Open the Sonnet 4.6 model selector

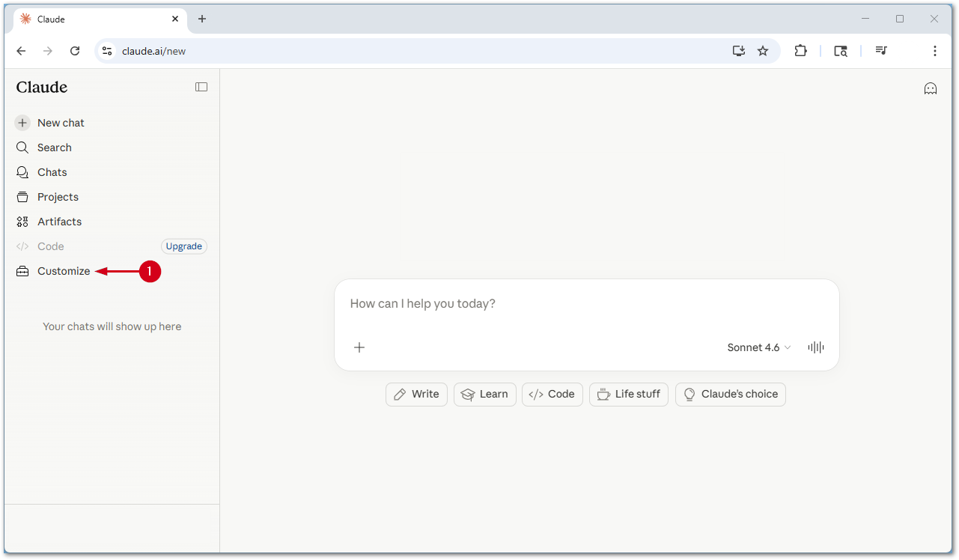tap(759, 347)
